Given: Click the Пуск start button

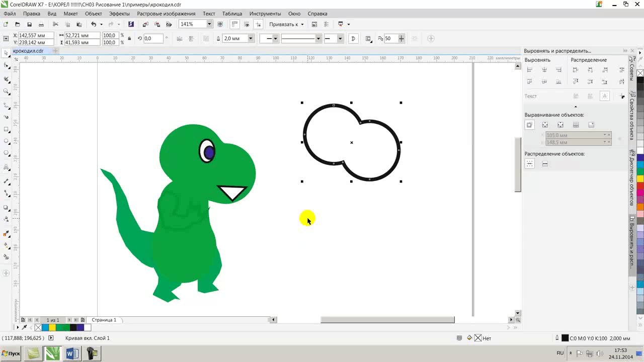Looking at the screenshot, I should 11,353.
